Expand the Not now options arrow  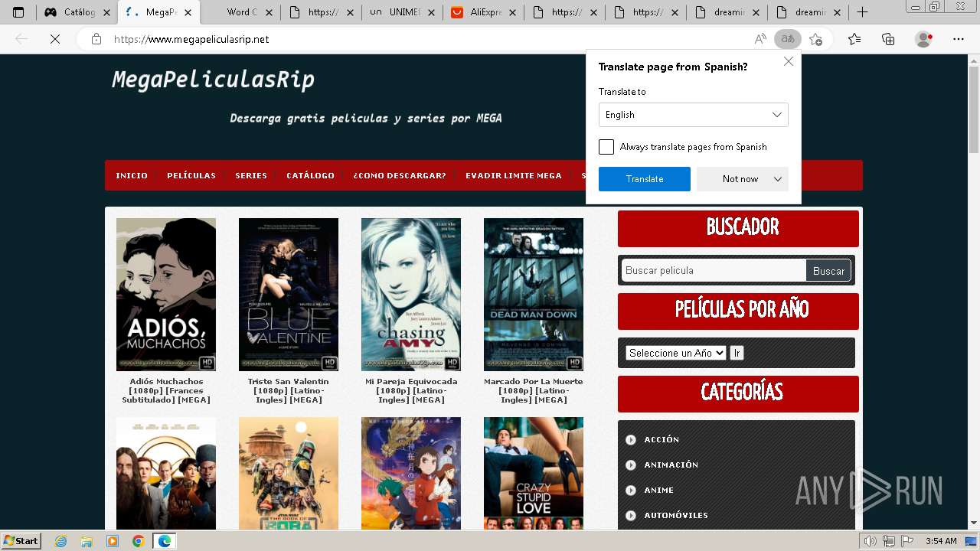[778, 179]
